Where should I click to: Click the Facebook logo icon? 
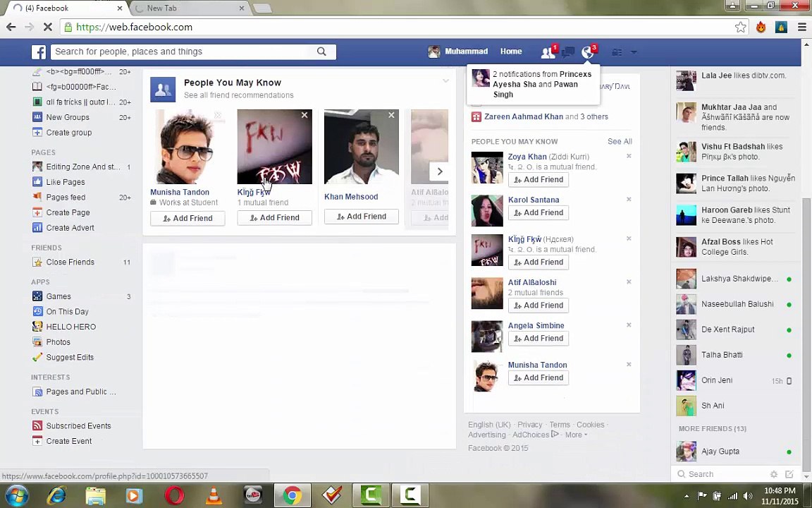39,52
